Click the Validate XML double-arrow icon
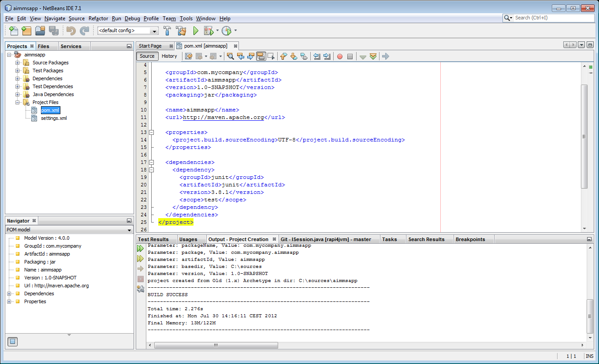599x364 pixels. pos(373,56)
